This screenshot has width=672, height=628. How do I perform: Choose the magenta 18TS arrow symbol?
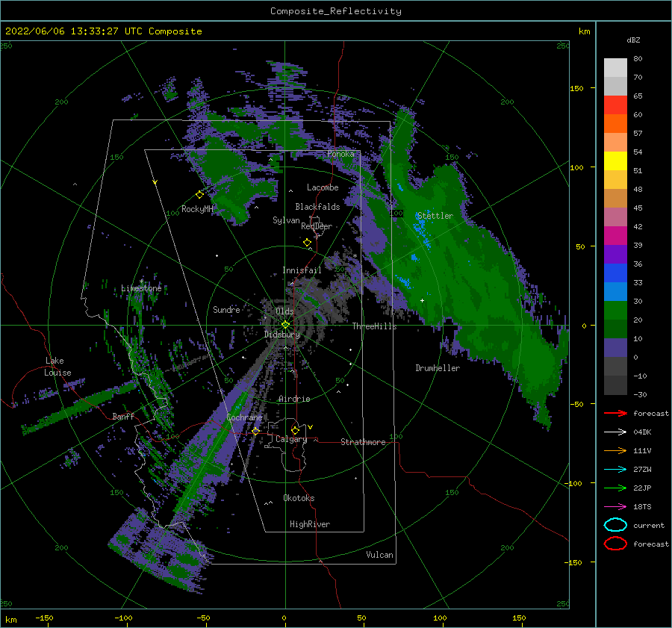tap(615, 507)
